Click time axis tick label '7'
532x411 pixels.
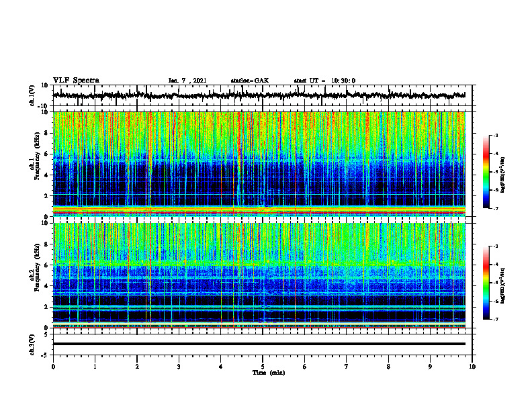tap(347, 367)
